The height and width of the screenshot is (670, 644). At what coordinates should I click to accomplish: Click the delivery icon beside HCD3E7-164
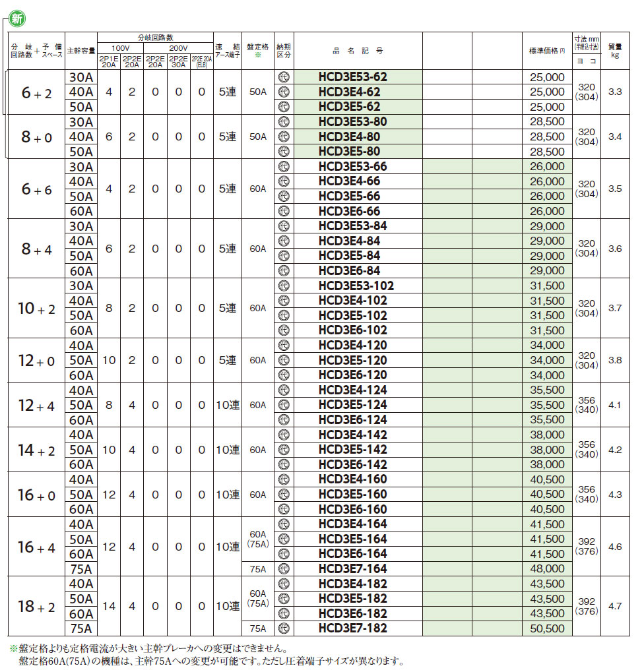point(284,568)
